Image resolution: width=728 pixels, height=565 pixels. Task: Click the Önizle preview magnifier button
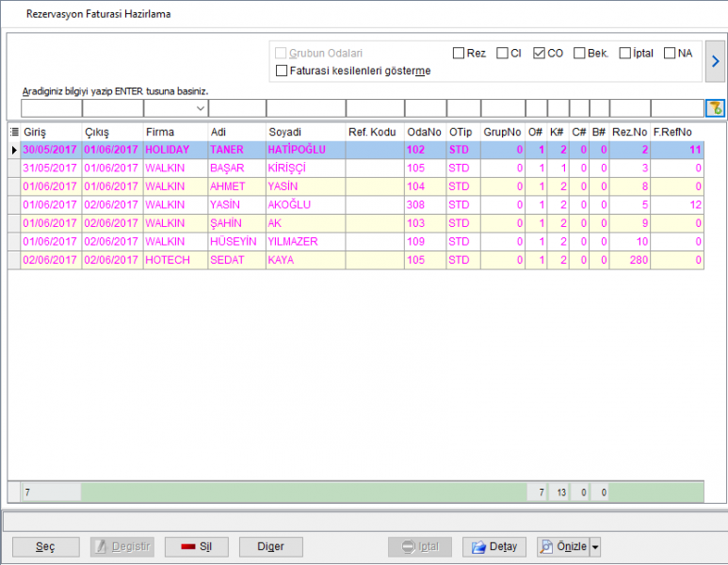(x=563, y=547)
